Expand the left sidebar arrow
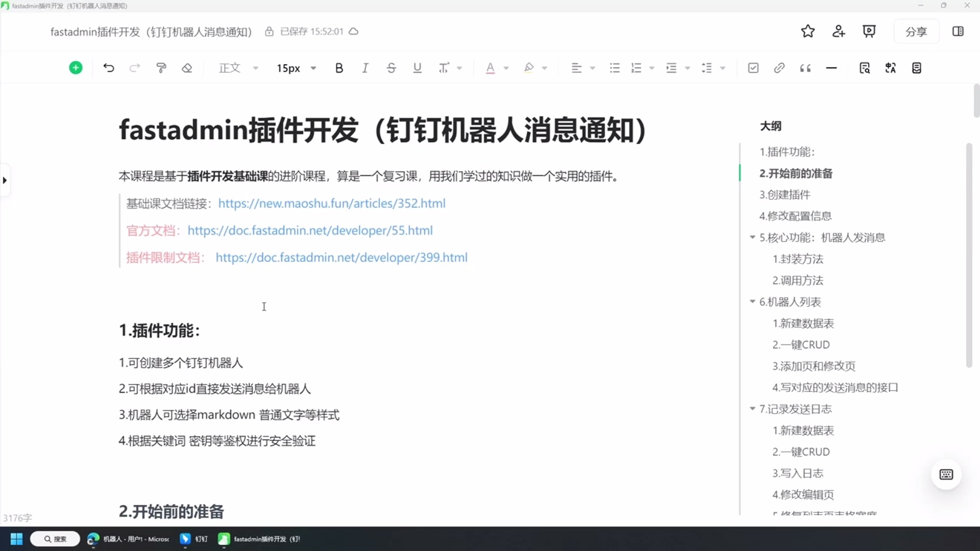 click(5, 180)
